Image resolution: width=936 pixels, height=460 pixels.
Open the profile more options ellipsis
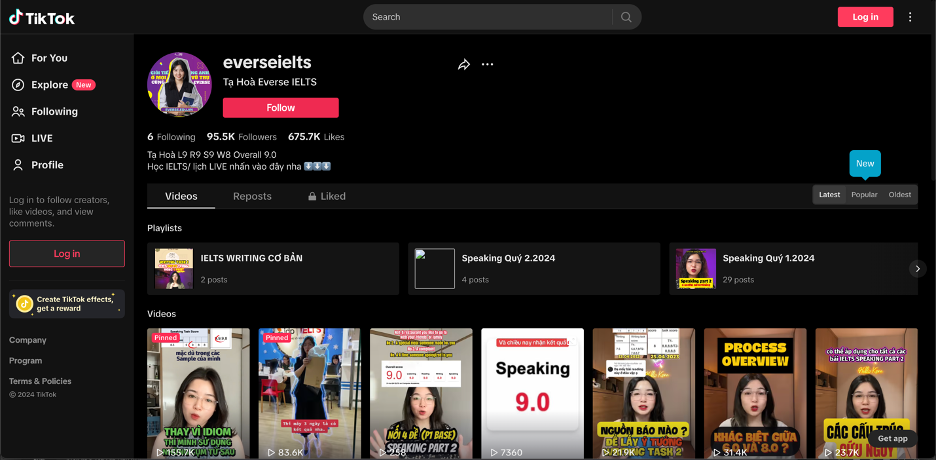pos(488,64)
